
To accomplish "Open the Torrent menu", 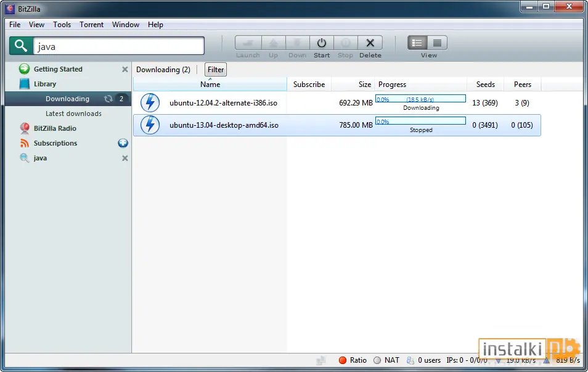I will tap(91, 25).
